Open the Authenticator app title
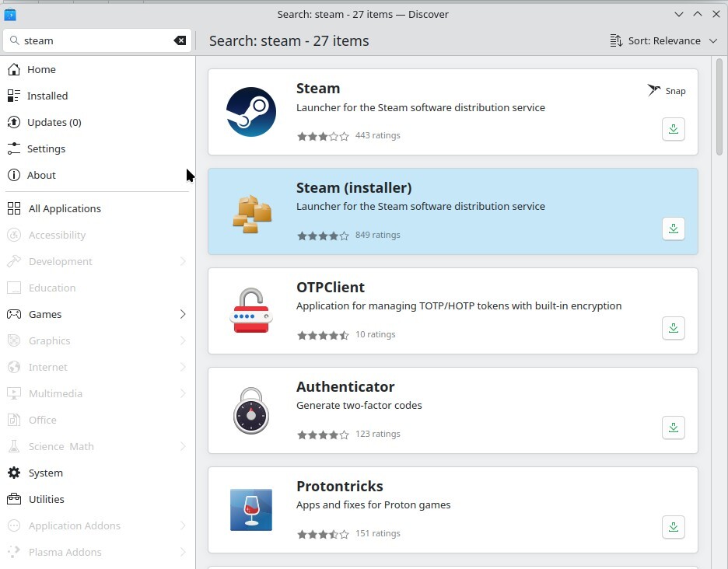 [x=345, y=386]
